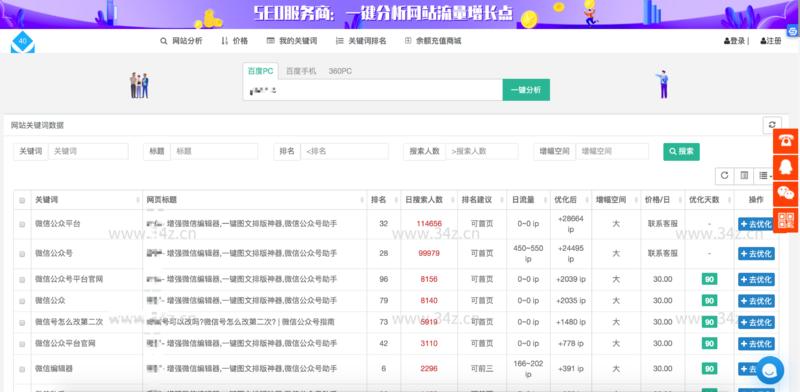Click the 登录 link
This screenshot has width=800, height=392.
pyautogui.click(x=735, y=41)
